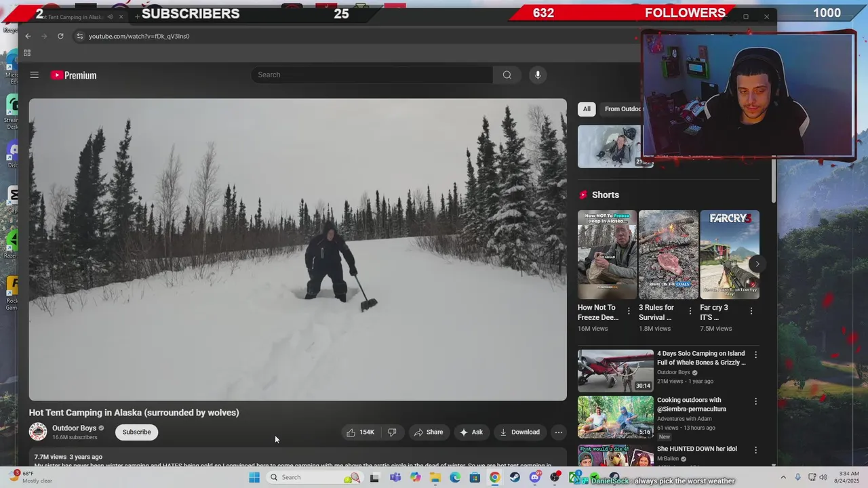
Task: Subscribe to Outdoor Boys channel
Action: point(136,432)
